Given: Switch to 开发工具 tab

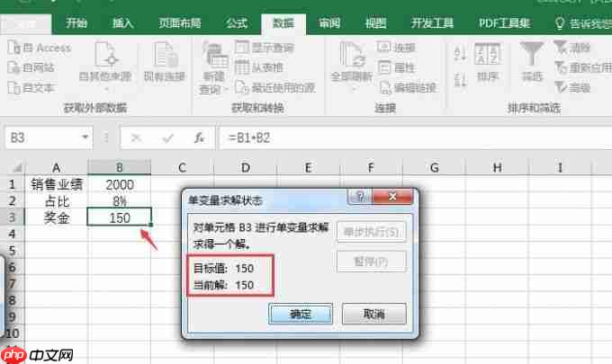Looking at the screenshot, I should [x=432, y=23].
